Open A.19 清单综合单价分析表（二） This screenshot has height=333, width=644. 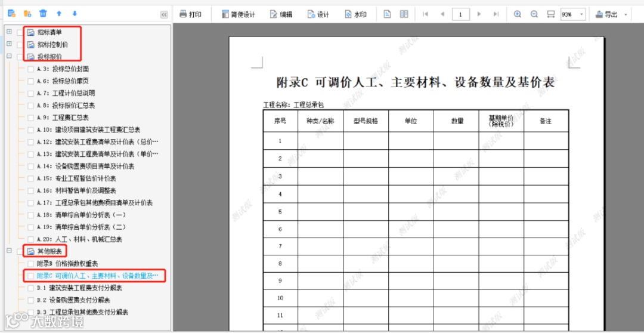click(81, 227)
